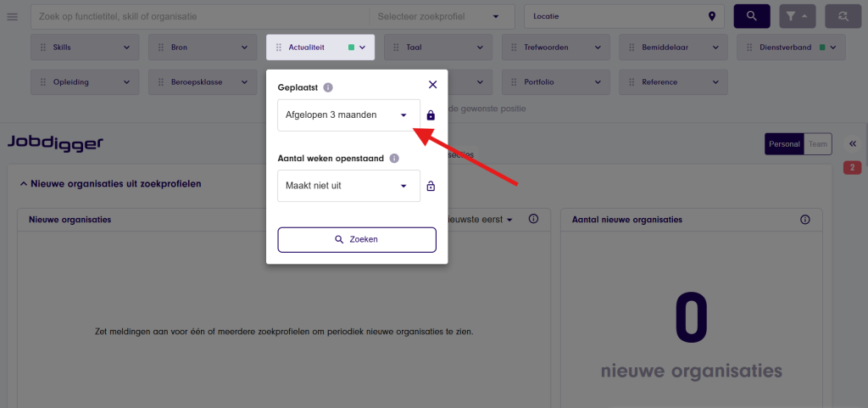
Task: Close the Actualiteit popup
Action: (x=433, y=84)
